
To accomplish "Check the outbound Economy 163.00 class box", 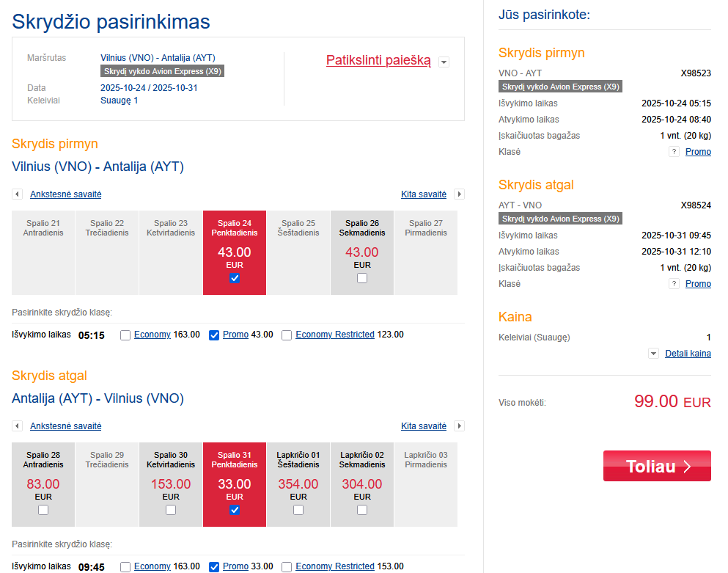I will [x=125, y=335].
